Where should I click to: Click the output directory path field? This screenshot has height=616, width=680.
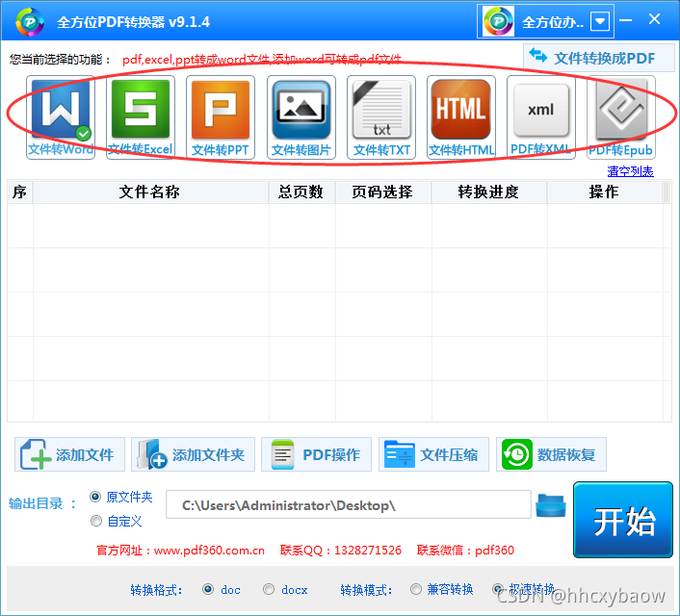349,504
